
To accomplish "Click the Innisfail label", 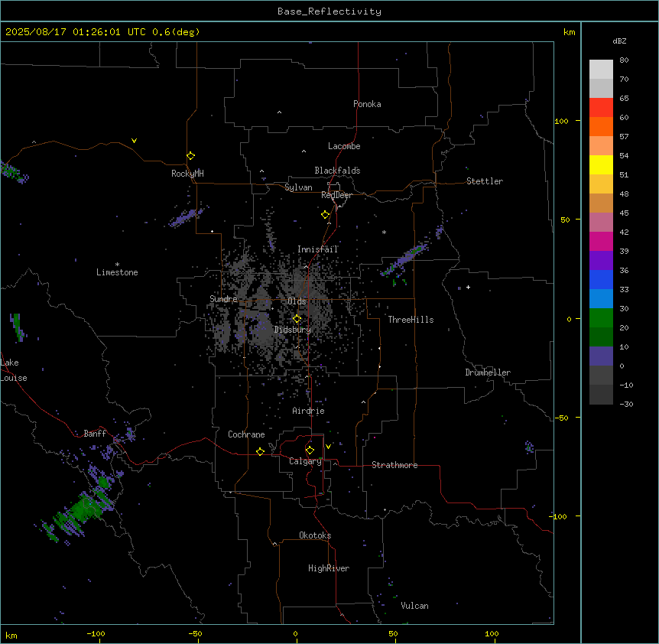I will coord(318,249).
